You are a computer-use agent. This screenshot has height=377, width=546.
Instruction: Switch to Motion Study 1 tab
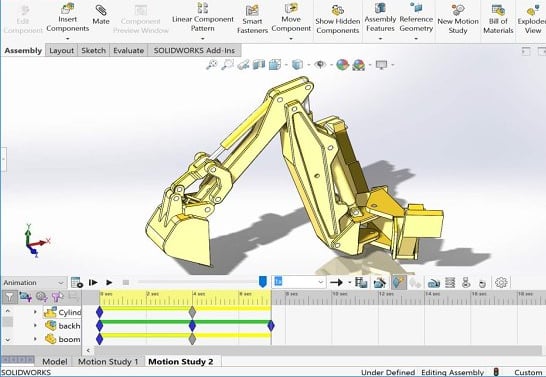(x=108, y=362)
